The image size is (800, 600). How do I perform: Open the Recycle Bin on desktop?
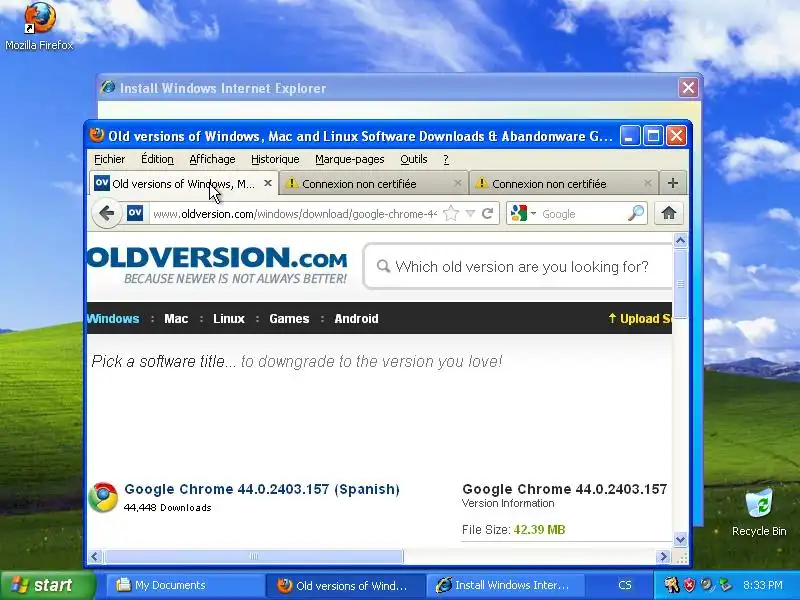coord(759,512)
